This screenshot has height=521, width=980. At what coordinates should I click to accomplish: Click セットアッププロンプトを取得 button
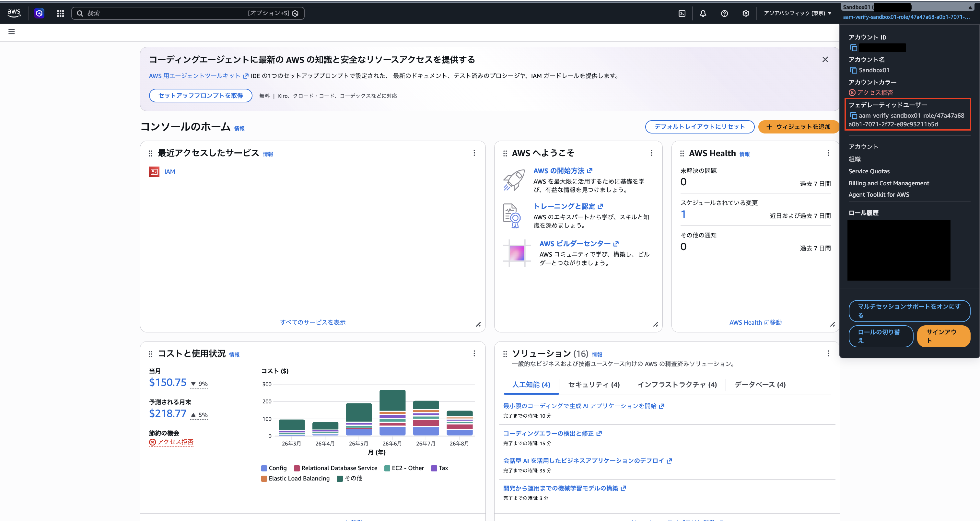(201, 96)
